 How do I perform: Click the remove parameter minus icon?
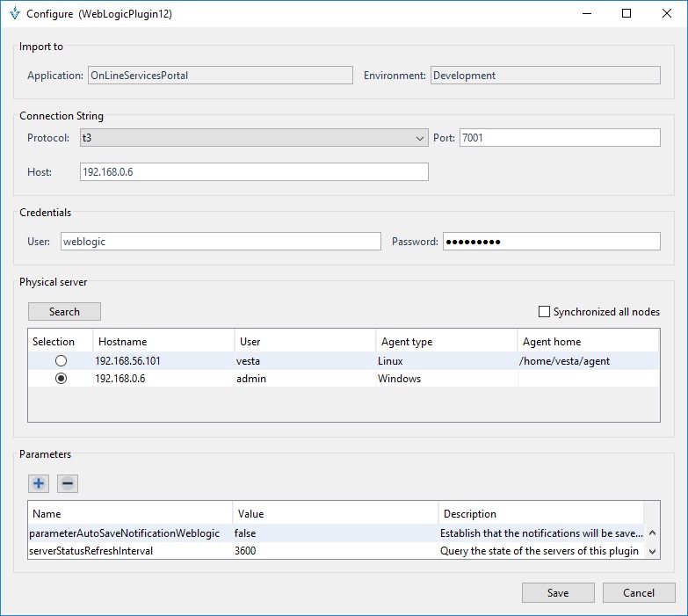pyautogui.click(x=68, y=483)
